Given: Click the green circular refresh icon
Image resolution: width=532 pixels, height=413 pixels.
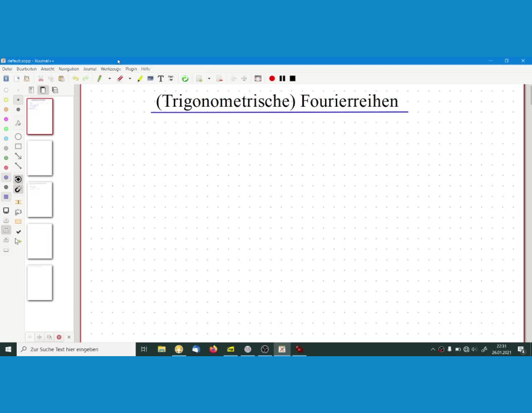Looking at the screenshot, I should tap(185, 79).
